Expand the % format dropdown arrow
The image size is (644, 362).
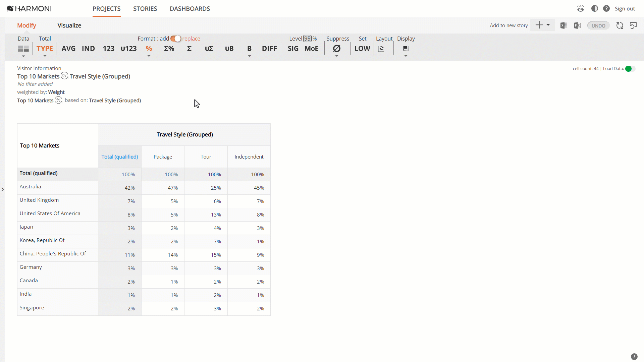[149, 56]
